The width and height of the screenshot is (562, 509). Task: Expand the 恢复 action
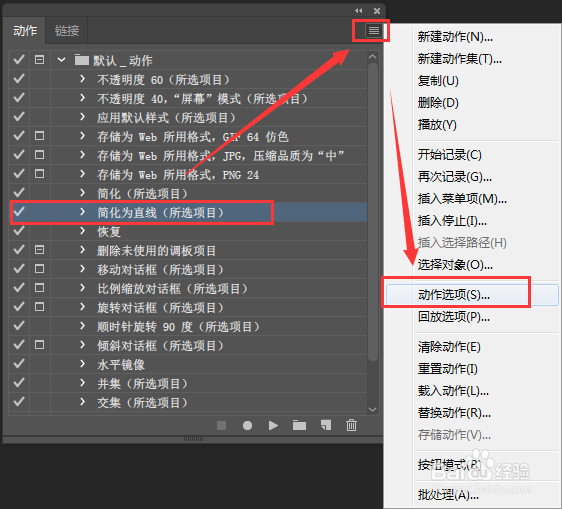[82, 231]
